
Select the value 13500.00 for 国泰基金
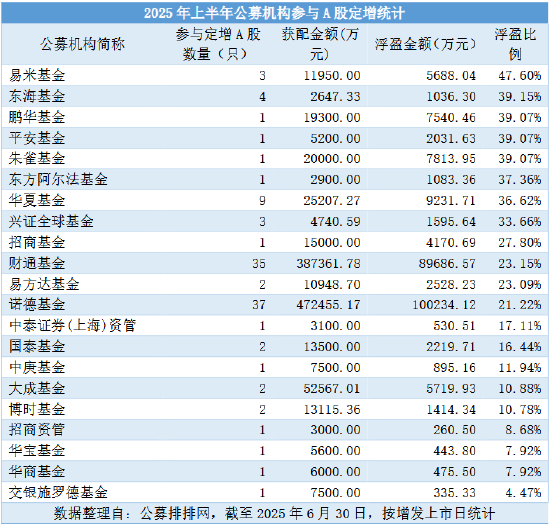click(x=332, y=347)
